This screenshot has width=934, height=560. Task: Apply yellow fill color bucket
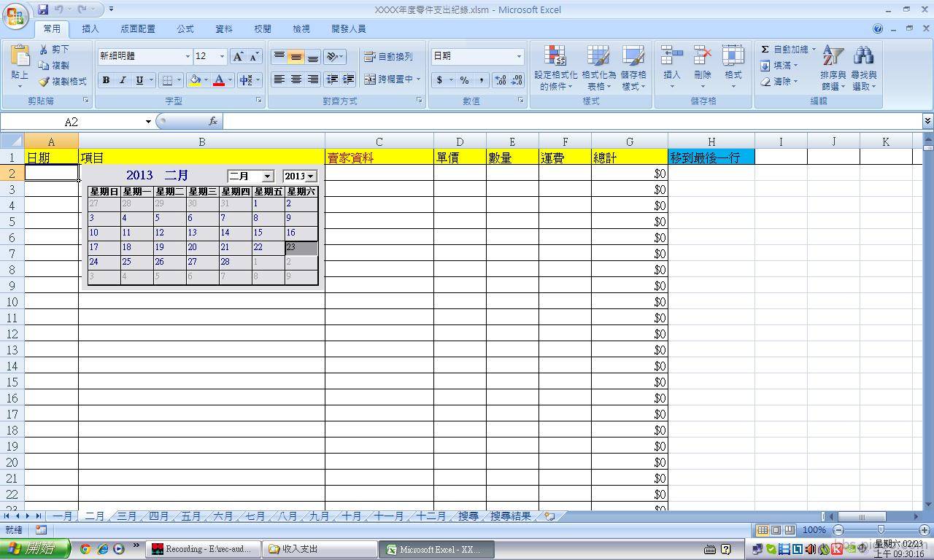(195, 79)
